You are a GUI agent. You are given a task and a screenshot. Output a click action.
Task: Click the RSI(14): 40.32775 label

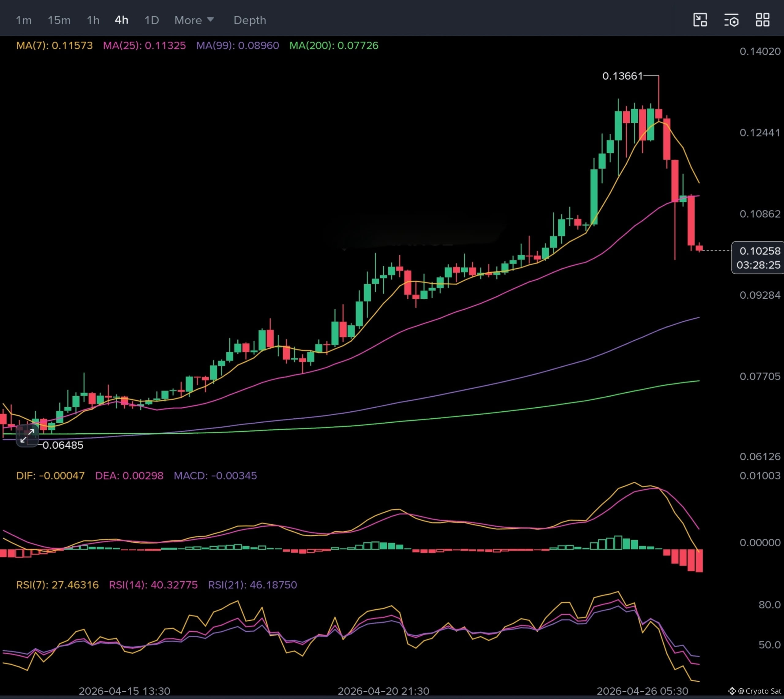coord(153,585)
